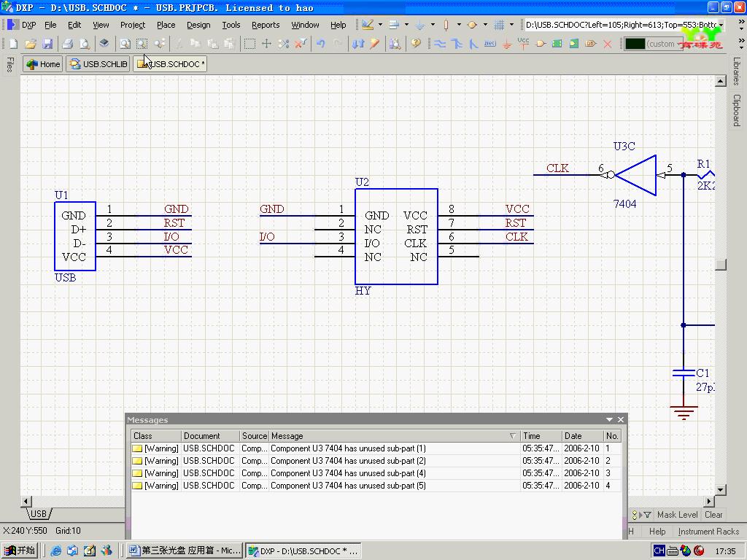
Task: Open the Browse component libraries icon
Action: pyautogui.click(x=395, y=44)
